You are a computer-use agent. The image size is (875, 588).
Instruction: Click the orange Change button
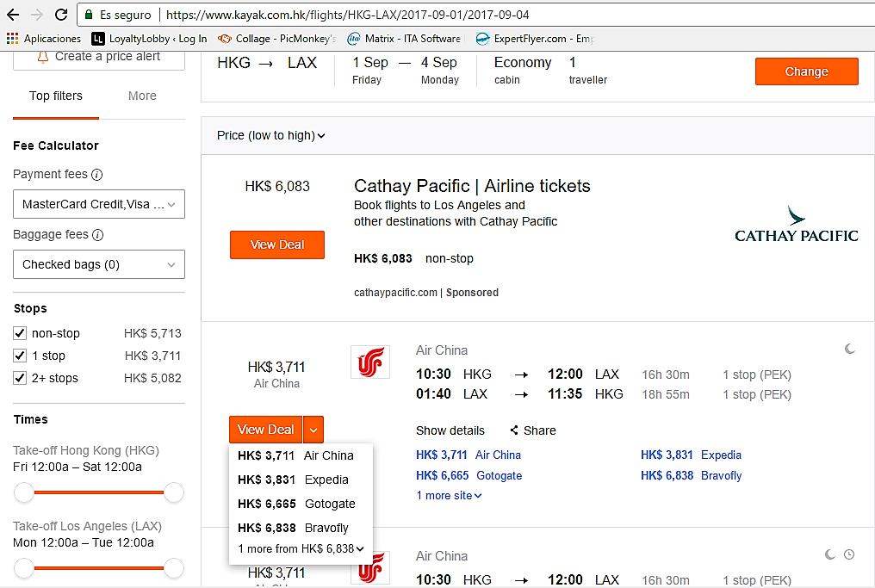[x=806, y=71]
